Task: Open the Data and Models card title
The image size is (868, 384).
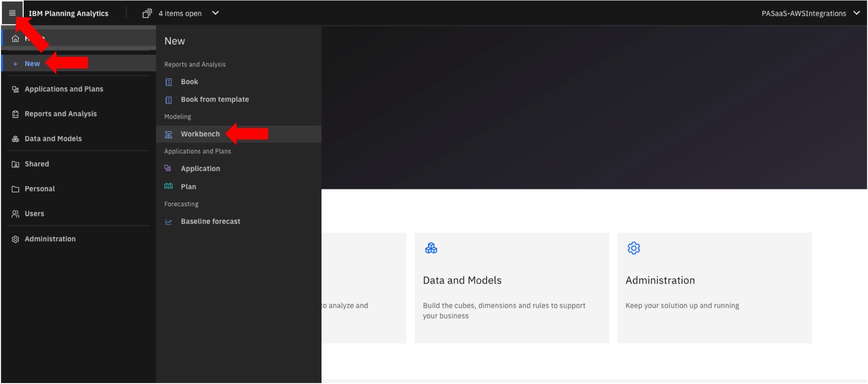Action: click(462, 280)
